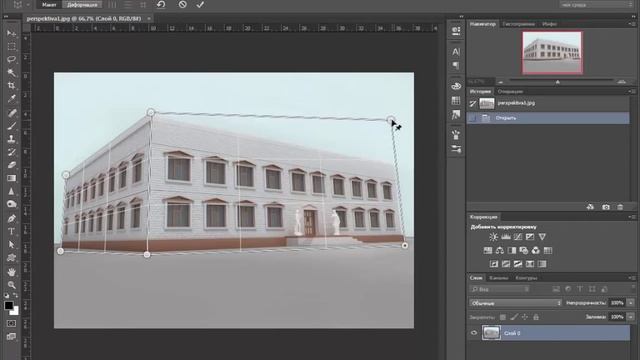Select the Rectangular Marquee tool
This screenshot has width=640, height=360.
point(11,46)
